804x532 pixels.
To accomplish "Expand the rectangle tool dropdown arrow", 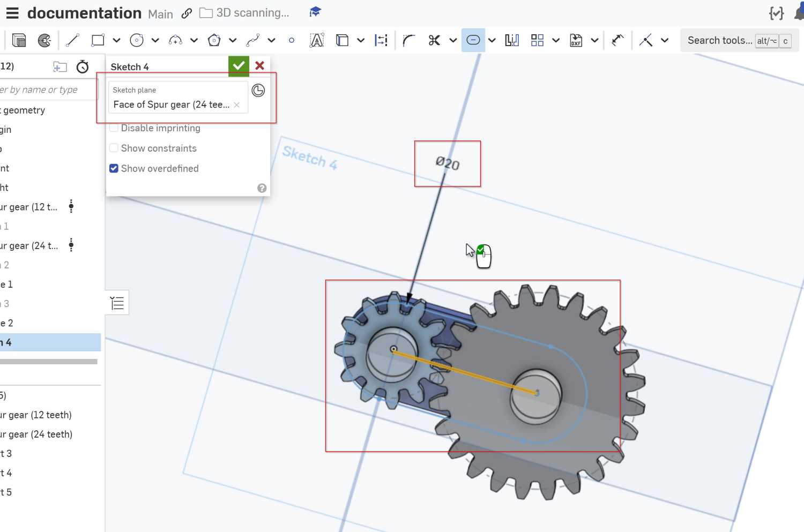I will [116, 40].
